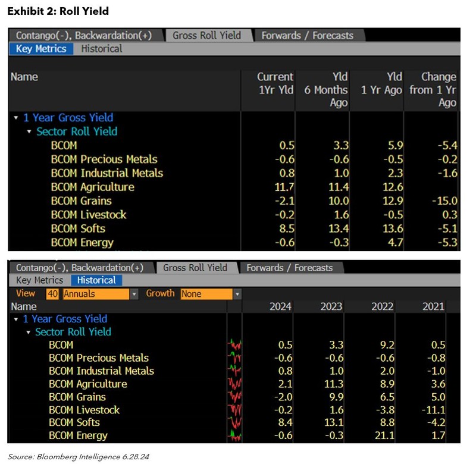Open the Forwards / Forecasts tab in the upper panel
This screenshot has height=464, width=476.
pyautogui.click(x=308, y=36)
